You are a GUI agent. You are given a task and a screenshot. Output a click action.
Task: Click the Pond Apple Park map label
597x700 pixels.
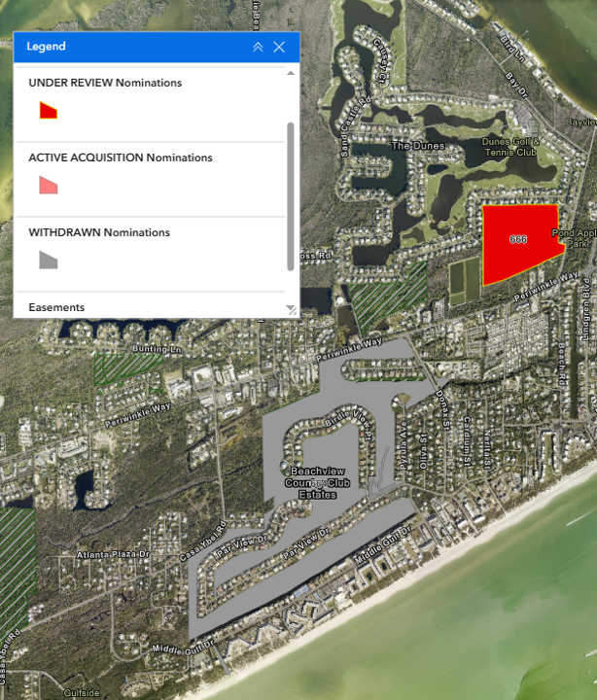click(x=575, y=238)
